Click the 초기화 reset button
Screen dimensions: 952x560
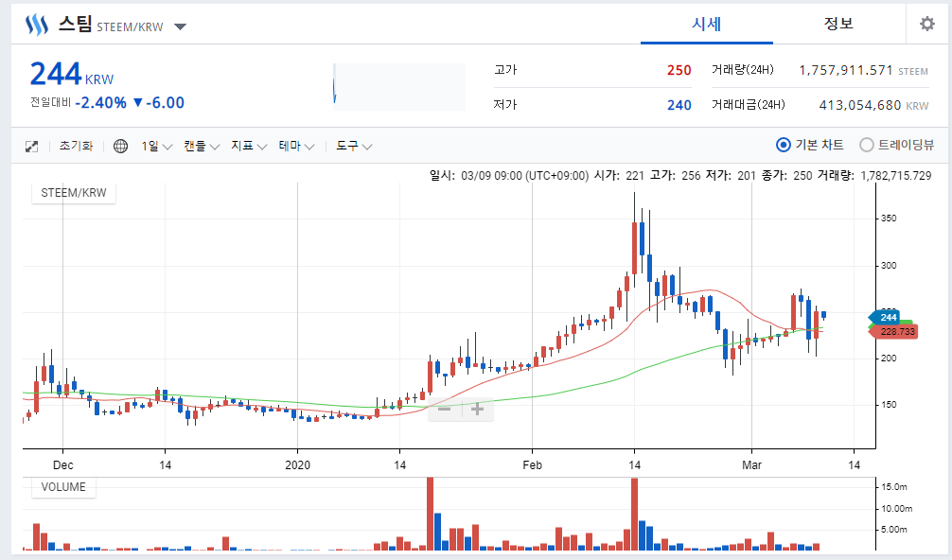(x=76, y=146)
